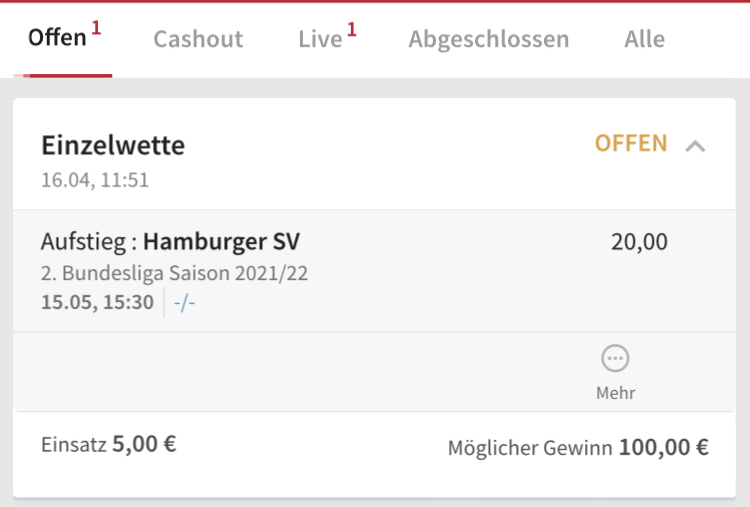The height and width of the screenshot is (507, 750).
Task: Switch to the Cashout tab
Action: point(198,39)
